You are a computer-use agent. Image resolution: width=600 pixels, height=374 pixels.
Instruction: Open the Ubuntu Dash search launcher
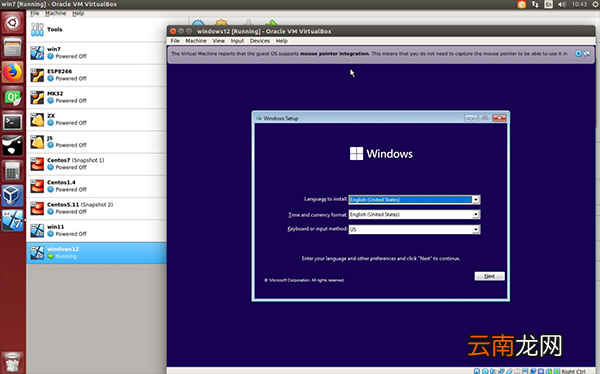tap(12, 23)
